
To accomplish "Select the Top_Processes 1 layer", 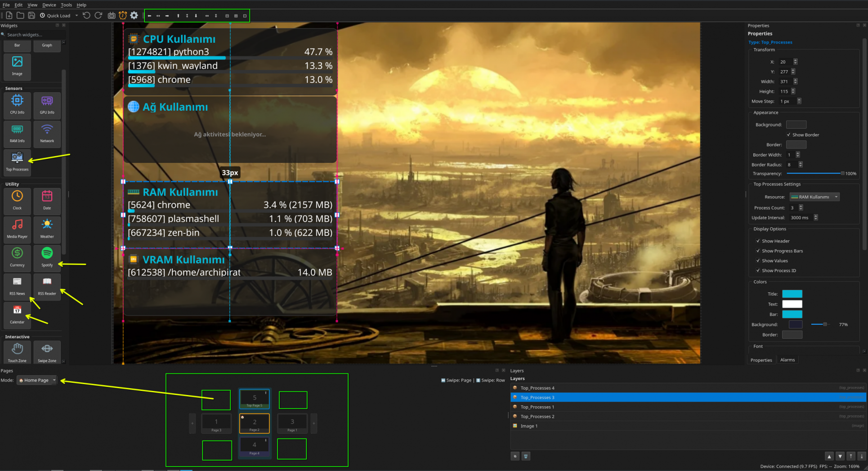I will [537, 407].
